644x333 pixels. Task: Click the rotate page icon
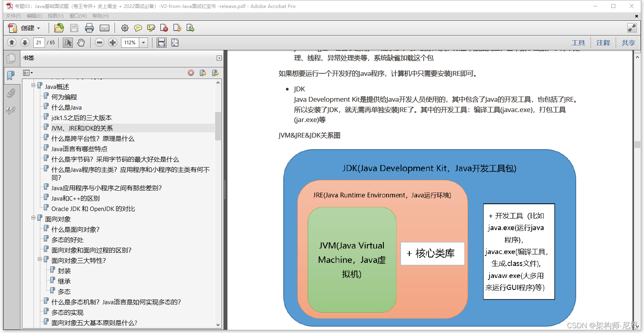(x=177, y=28)
